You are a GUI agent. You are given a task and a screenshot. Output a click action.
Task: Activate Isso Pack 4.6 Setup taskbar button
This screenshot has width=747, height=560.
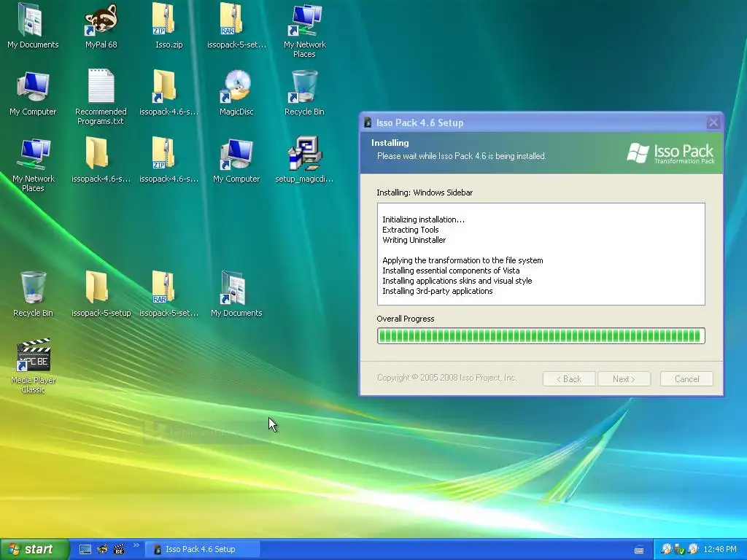coord(203,550)
